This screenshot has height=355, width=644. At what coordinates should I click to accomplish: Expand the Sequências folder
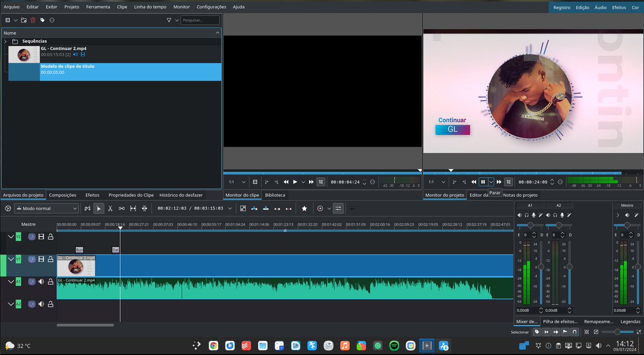coord(5,41)
